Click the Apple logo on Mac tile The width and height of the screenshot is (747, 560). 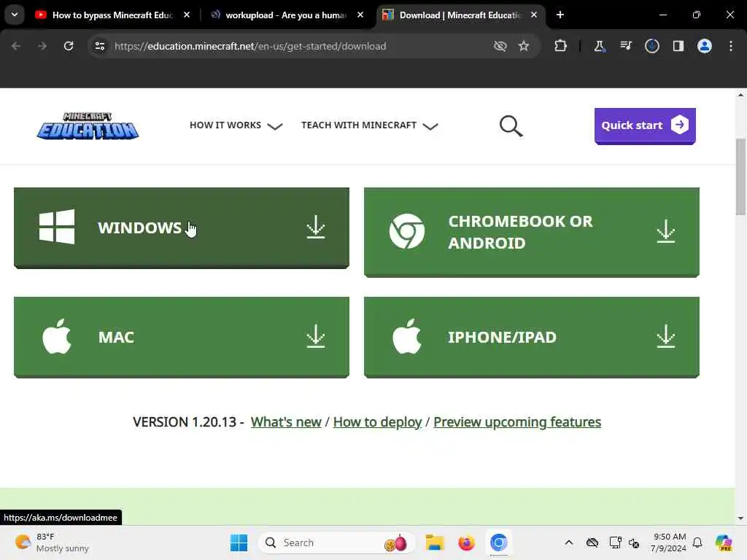pyautogui.click(x=57, y=337)
